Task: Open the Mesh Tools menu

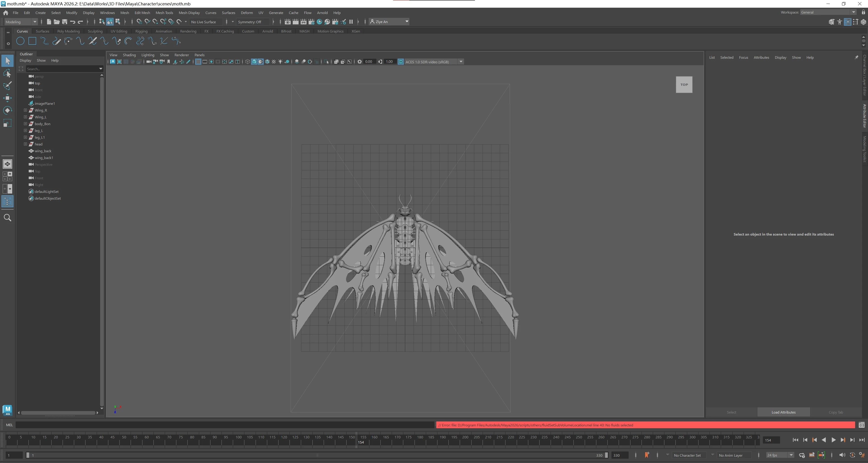Action: pyautogui.click(x=165, y=12)
